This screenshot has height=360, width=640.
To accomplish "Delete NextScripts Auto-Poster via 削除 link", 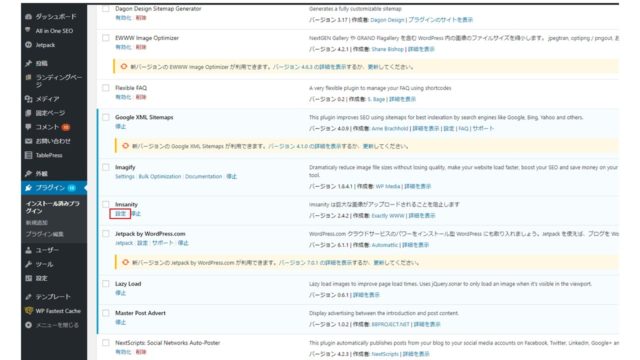I will [141, 352].
